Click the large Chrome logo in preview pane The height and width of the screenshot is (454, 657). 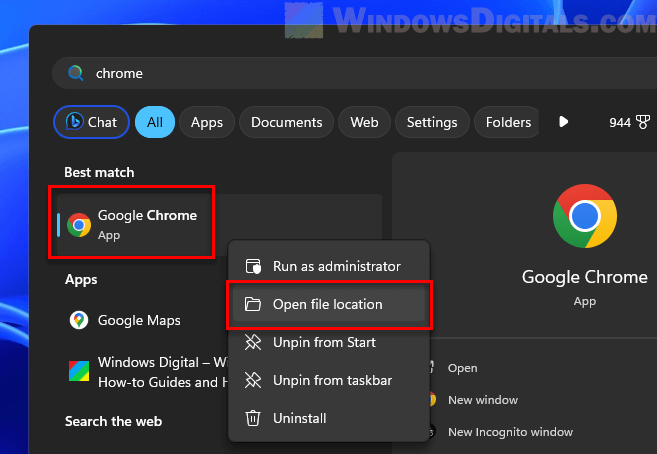[x=585, y=216]
